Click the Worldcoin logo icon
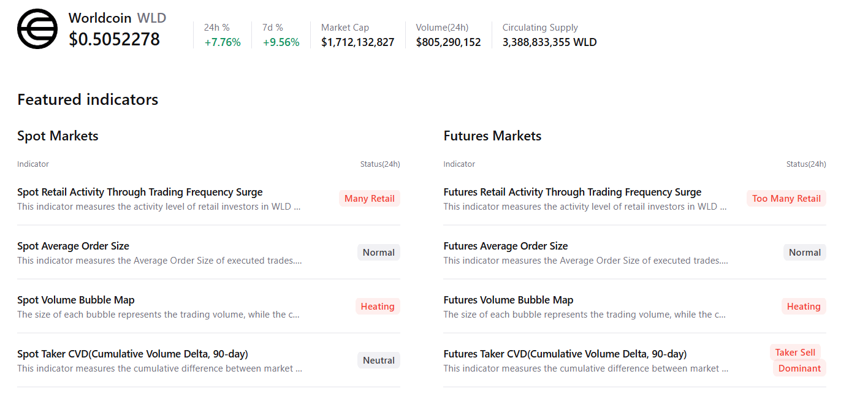 (37, 29)
